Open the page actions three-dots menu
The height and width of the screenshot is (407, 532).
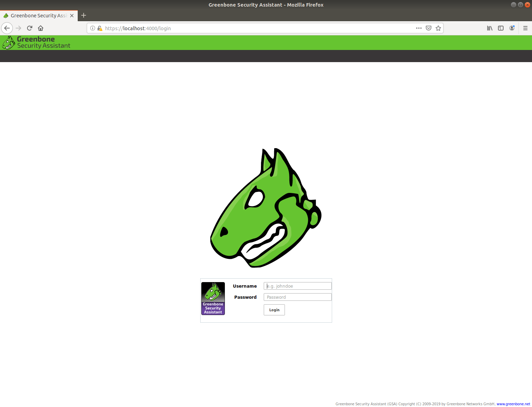click(x=419, y=28)
